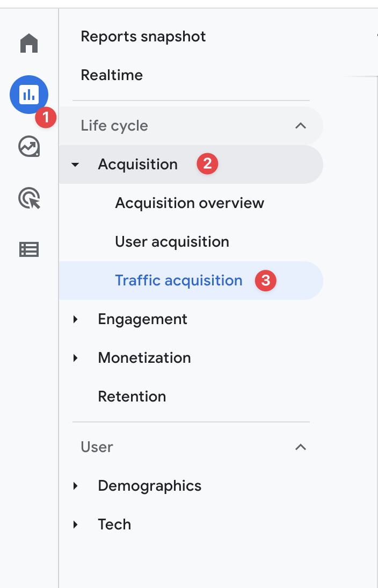378x588 pixels.
Task: Open the Configure table list icon
Action: click(x=29, y=249)
